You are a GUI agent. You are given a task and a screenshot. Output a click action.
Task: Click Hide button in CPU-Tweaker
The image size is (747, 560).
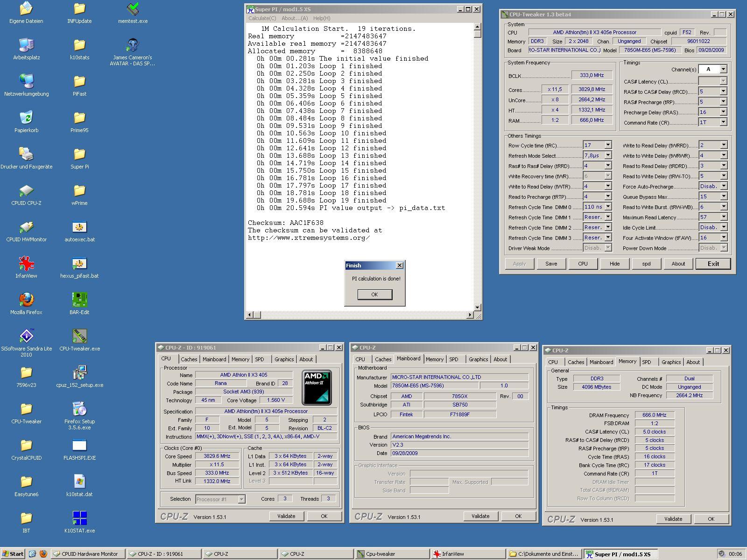click(614, 264)
